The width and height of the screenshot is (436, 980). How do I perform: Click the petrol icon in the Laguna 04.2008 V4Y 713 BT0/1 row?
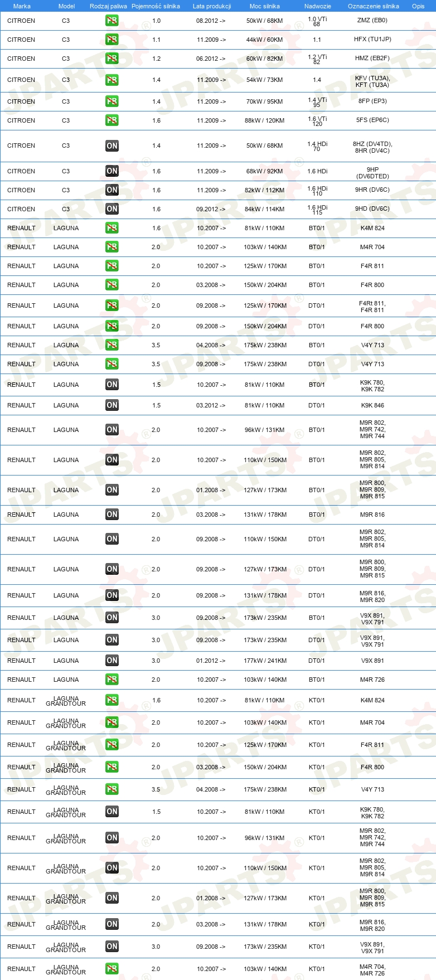pos(112,345)
